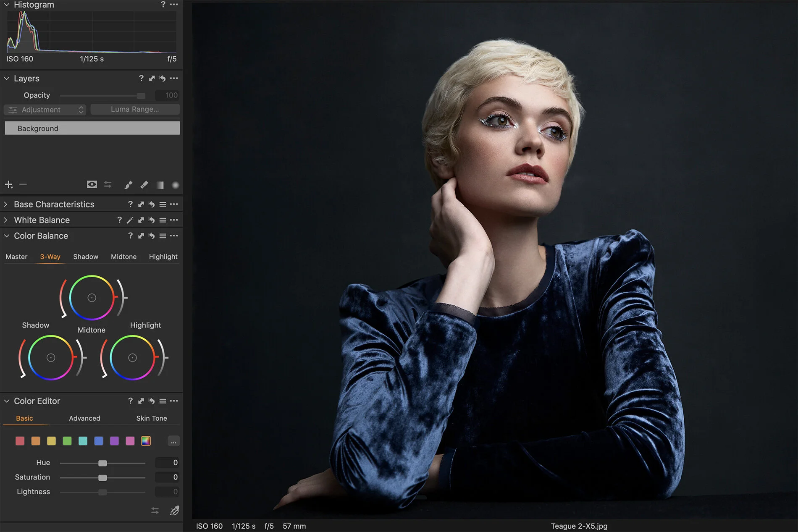This screenshot has width=798, height=532.
Task: Pick a color with the Color Editor eyedropper
Action: tap(175, 511)
